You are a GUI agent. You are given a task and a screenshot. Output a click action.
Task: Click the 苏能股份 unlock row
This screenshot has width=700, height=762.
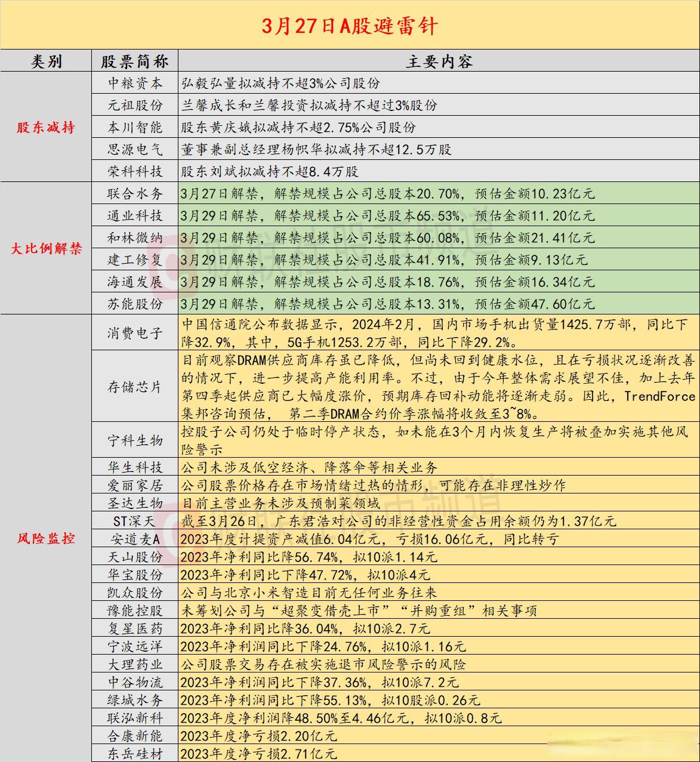(x=135, y=303)
